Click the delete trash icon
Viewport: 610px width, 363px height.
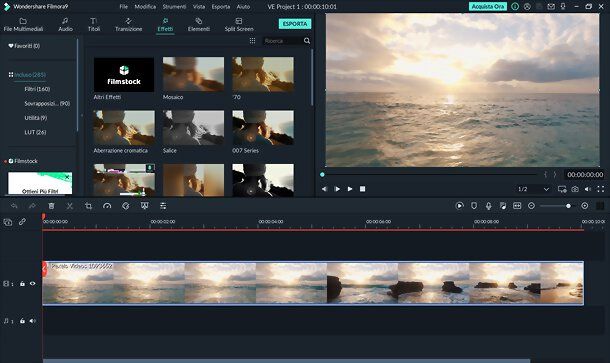tap(51, 206)
